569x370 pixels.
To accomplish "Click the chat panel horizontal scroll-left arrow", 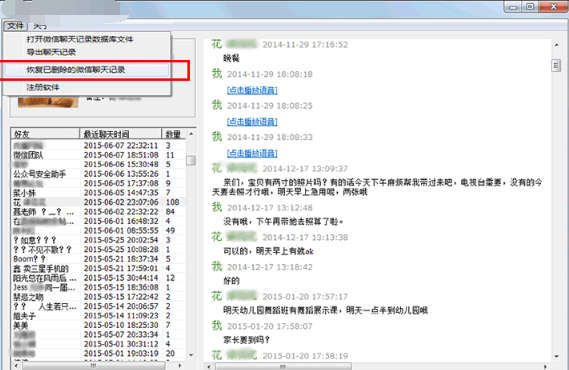I will [x=210, y=367].
